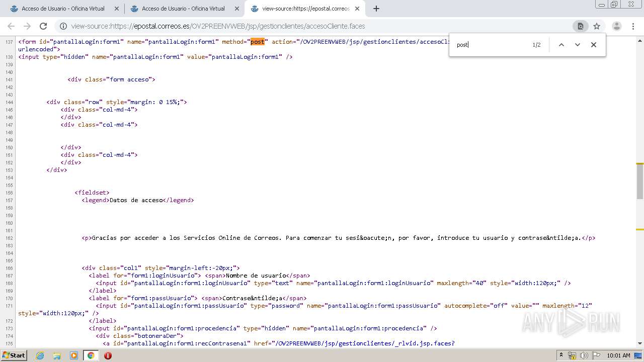Click the "fieldset" tag on line 156
Image resolution: width=644 pixels, height=362 pixels.
[92, 193]
